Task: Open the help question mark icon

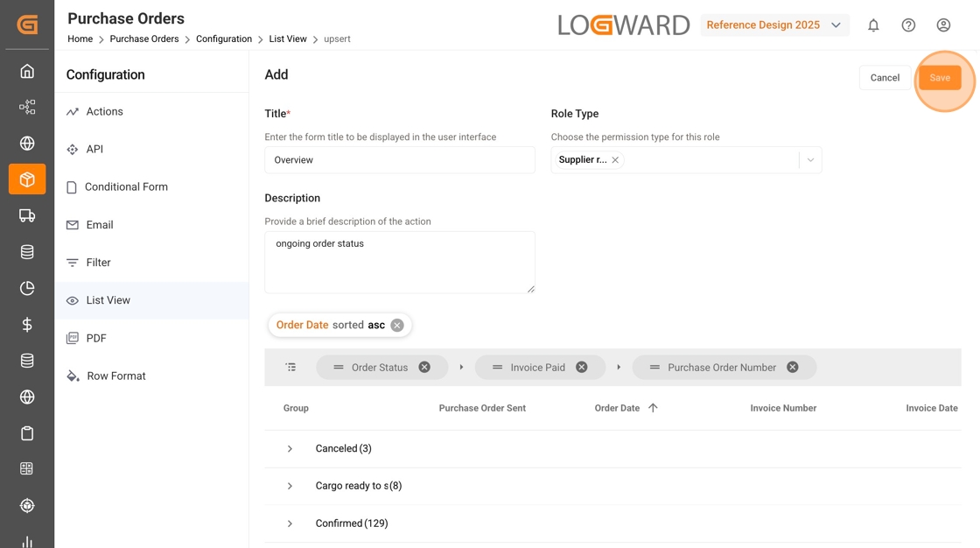Action: (908, 25)
